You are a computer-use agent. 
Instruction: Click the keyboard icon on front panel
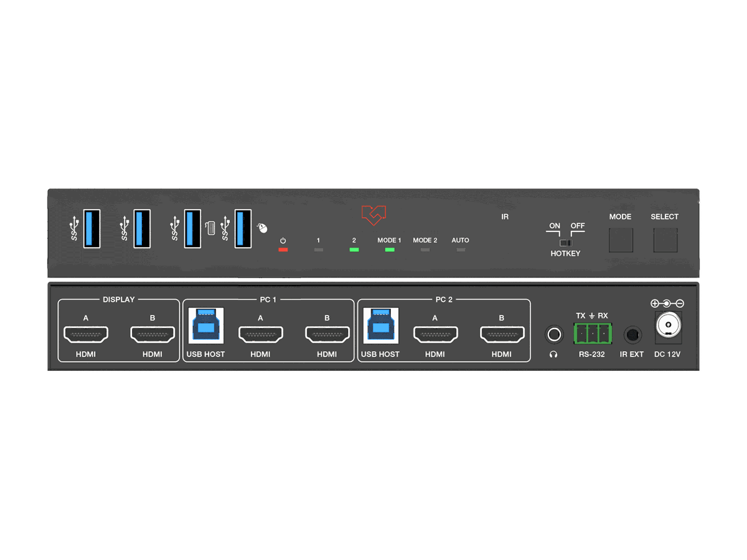click(x=210, y=228)
